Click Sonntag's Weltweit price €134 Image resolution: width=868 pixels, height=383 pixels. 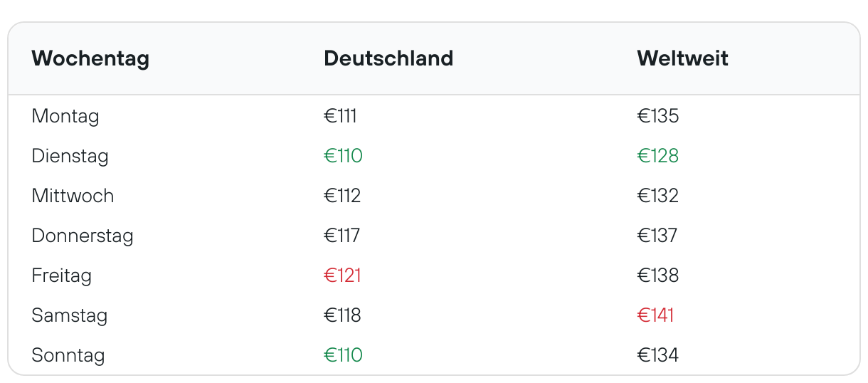pos(658,355)
